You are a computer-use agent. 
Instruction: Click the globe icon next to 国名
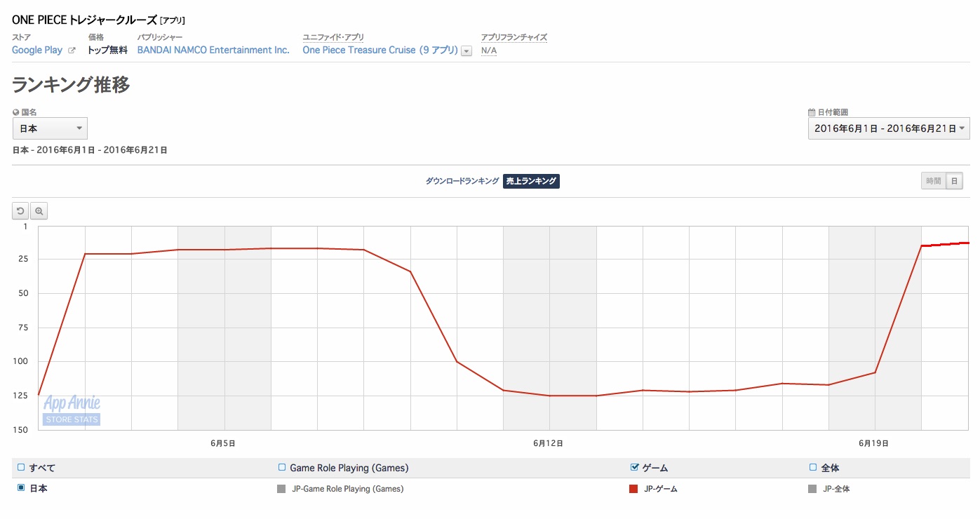pyautogui.click(x=16, y=112)
